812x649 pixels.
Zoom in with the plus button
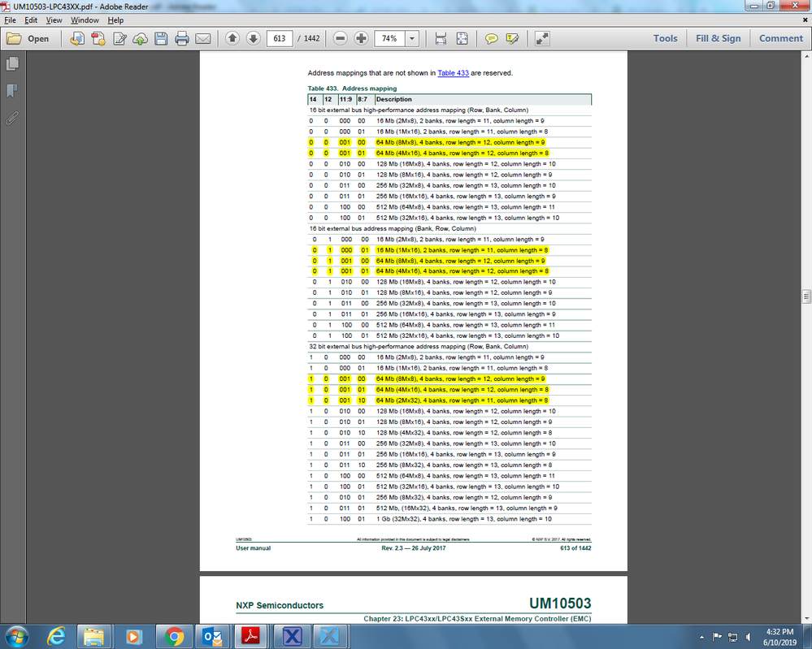click(x=361, y=38)
